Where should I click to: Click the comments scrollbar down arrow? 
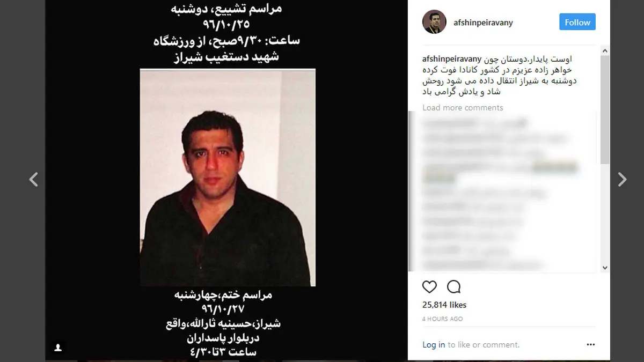pyautogui.click(x=605, y=267)
